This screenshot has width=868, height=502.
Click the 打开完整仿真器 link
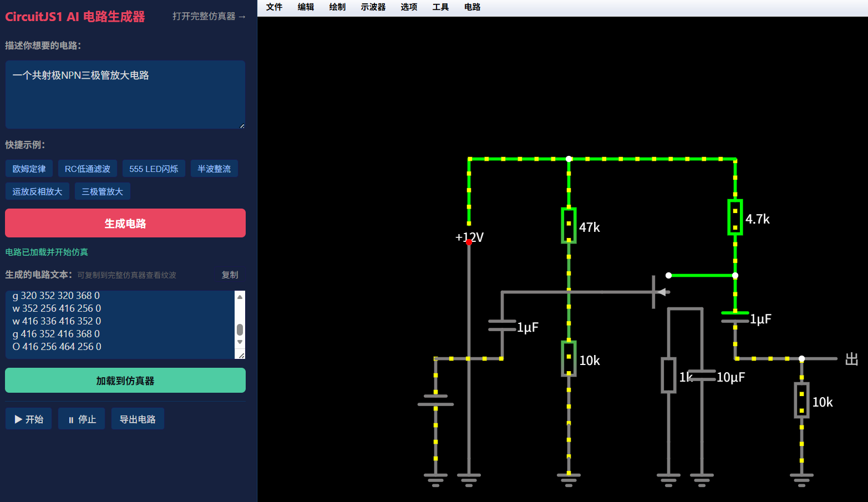209,16
